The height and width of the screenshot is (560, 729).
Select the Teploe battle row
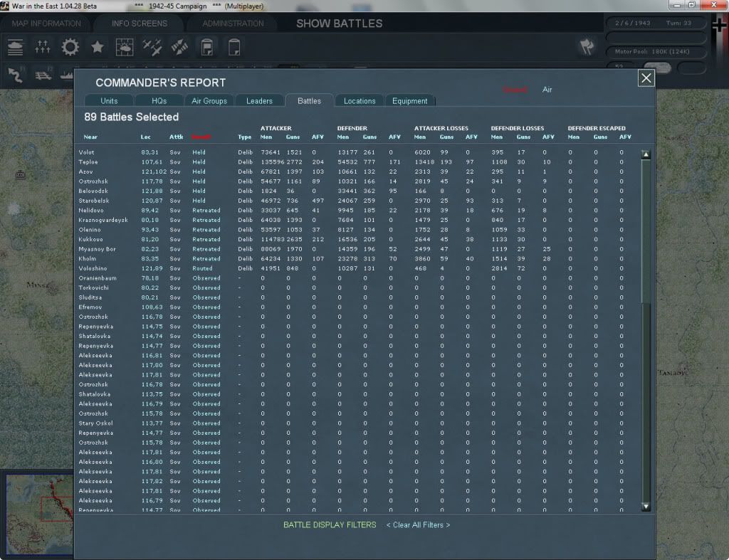click(x=357, y=162)
